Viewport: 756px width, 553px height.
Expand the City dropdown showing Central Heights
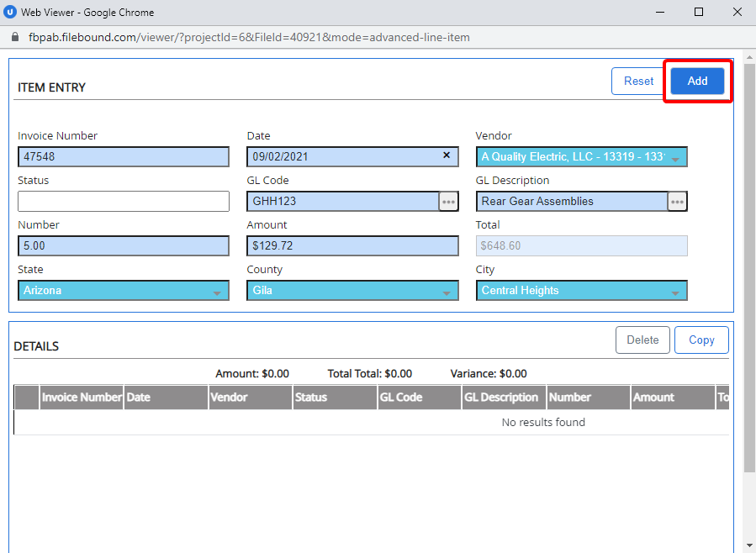pyautogui.click(x=675, y=292)
